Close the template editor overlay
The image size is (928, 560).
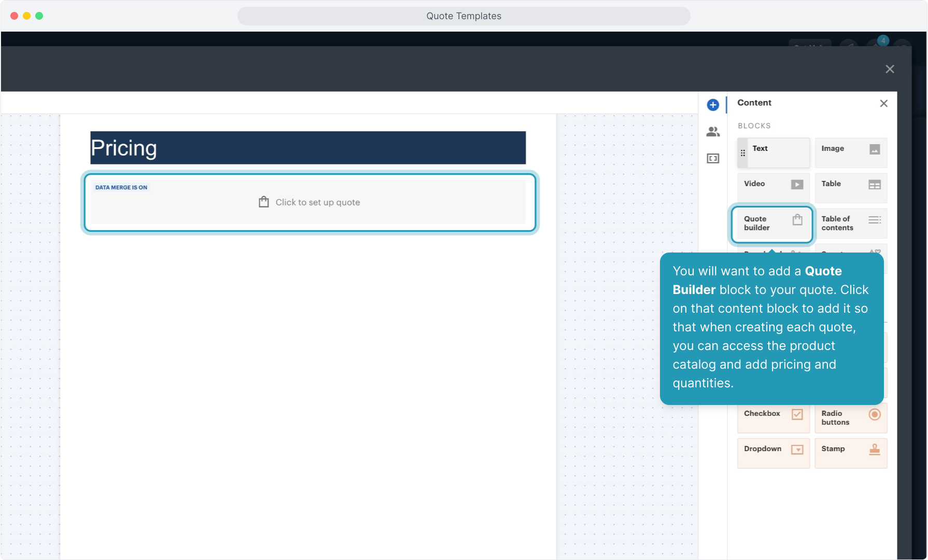pyautogui.click(x=890, y=69)
